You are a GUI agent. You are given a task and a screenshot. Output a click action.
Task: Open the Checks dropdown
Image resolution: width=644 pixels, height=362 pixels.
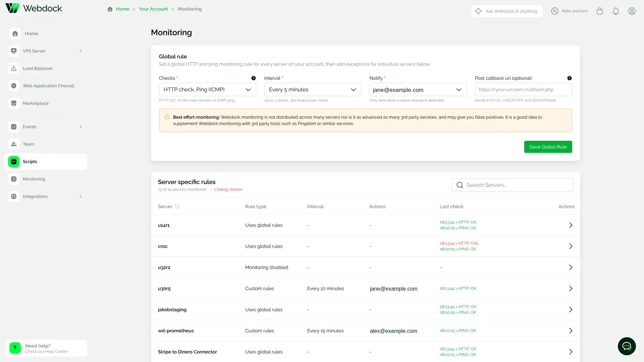(208, 89)
